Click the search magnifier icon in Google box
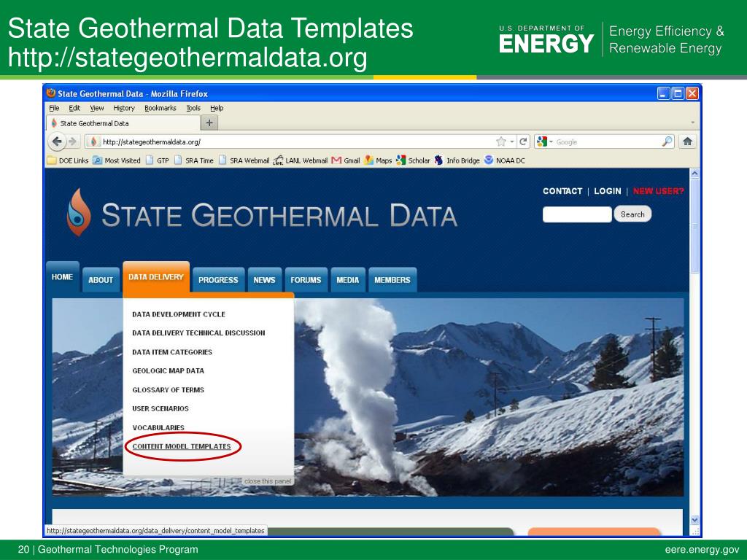This screenshot has height=560, width=747. point(667,141)
